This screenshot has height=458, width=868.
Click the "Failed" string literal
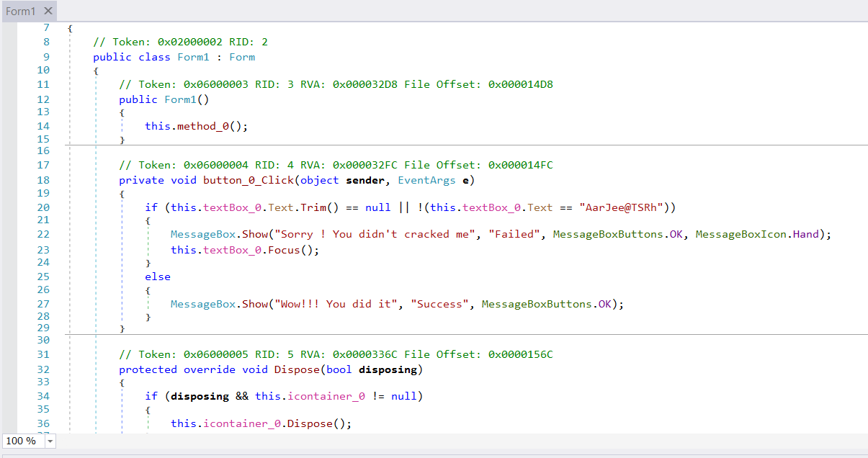(514, 235)
